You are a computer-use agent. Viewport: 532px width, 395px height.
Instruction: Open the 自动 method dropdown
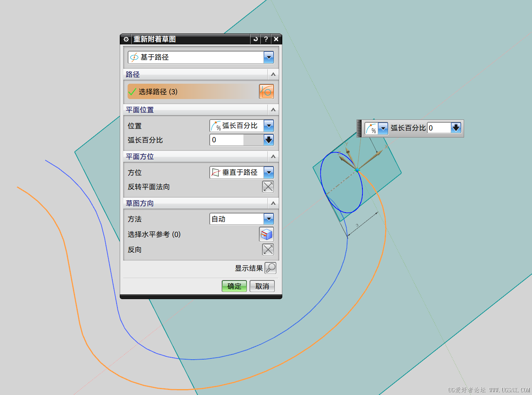coord(269,219)
